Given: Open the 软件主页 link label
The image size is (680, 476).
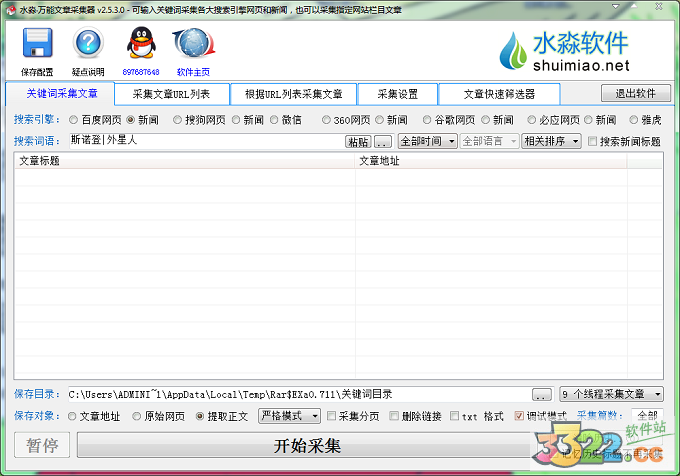Looking at the screenshot, I should pyautogui.click(x=193, y=72).
